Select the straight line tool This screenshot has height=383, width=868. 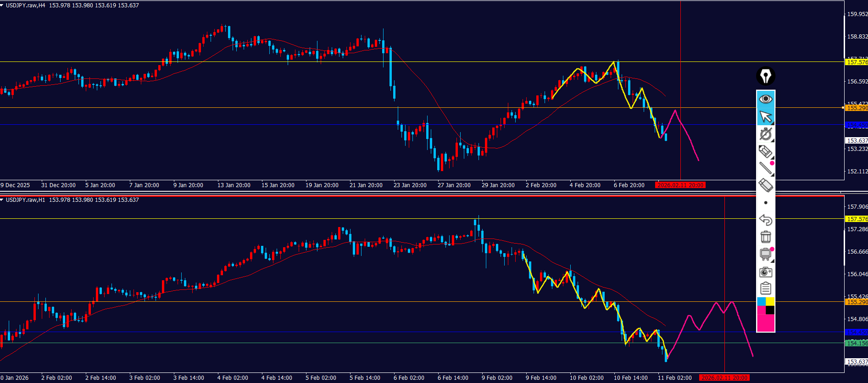tap(765, 168)
